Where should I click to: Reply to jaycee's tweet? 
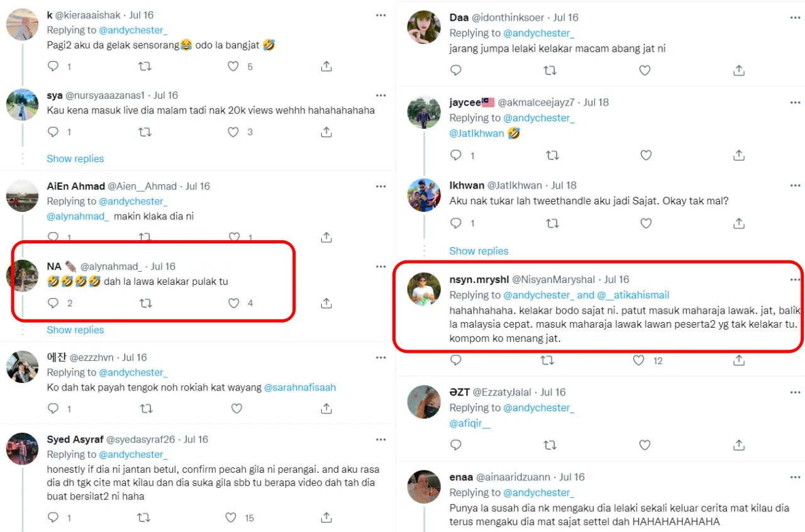click(456, 155)
